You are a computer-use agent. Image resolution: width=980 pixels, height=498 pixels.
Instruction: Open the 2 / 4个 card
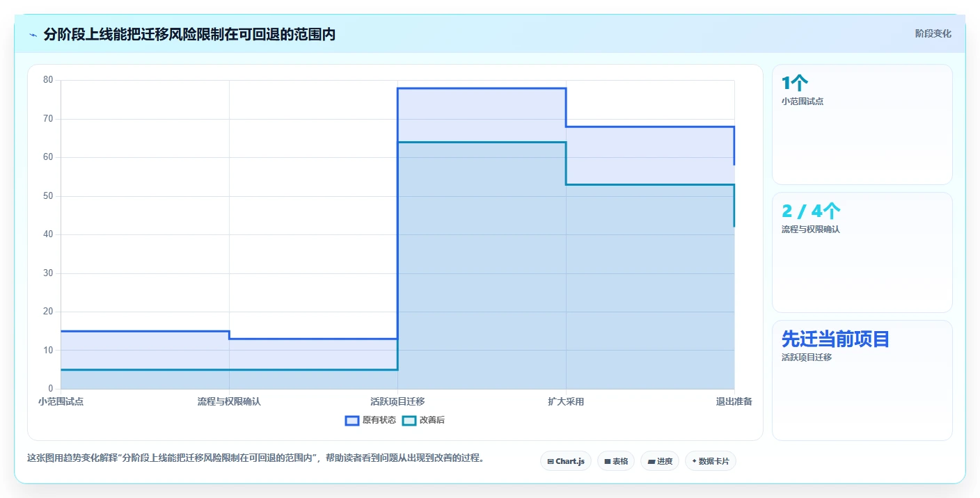click(862, 252)
